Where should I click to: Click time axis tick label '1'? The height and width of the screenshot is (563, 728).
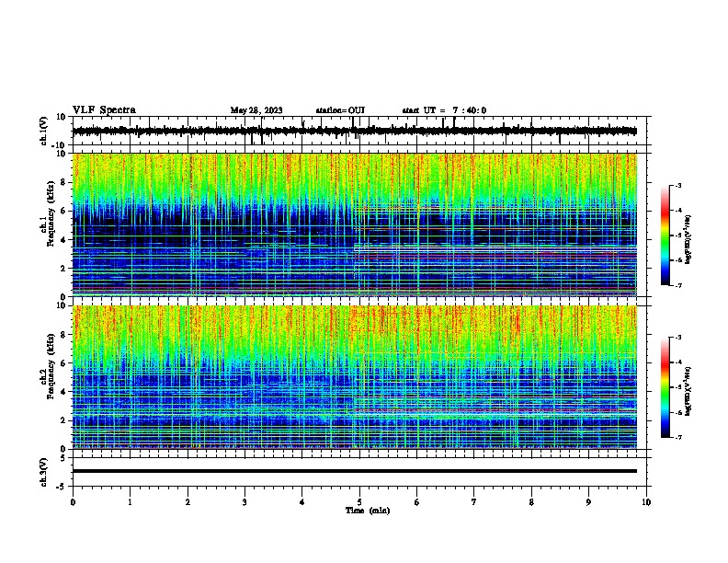pos(130,502)
